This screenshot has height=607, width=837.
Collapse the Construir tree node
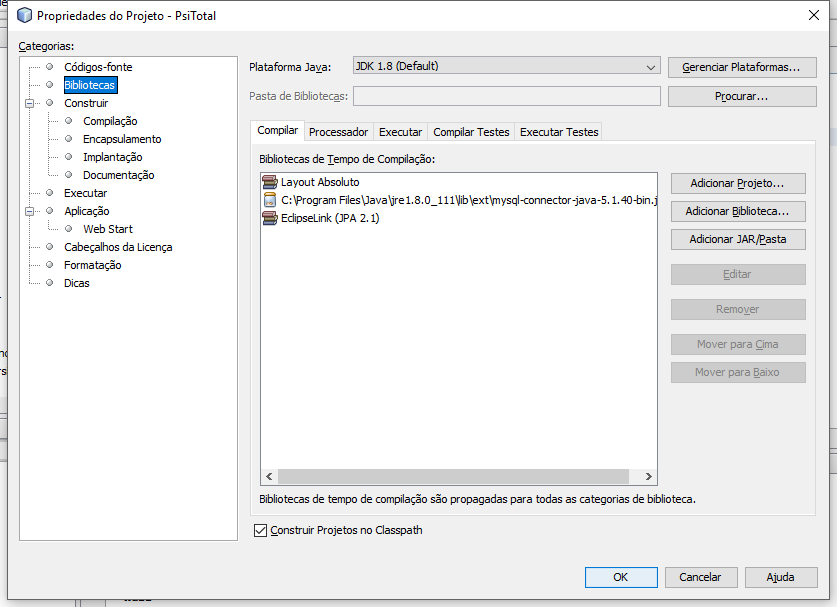(x=30, y=103)
